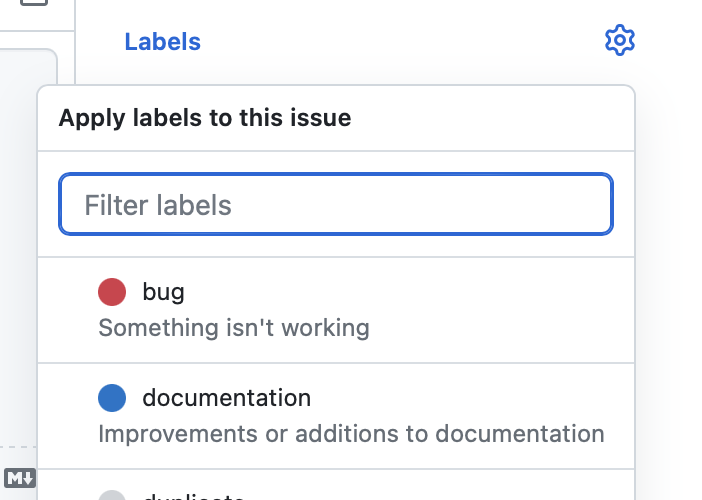Open the Labels gear settings icon
This screenshot has height=500, width=702.
(620, 40)
